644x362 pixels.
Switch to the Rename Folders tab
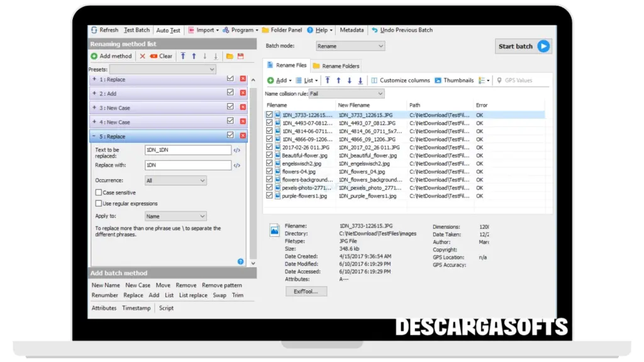pyautogui.click(x=336, y=65)
